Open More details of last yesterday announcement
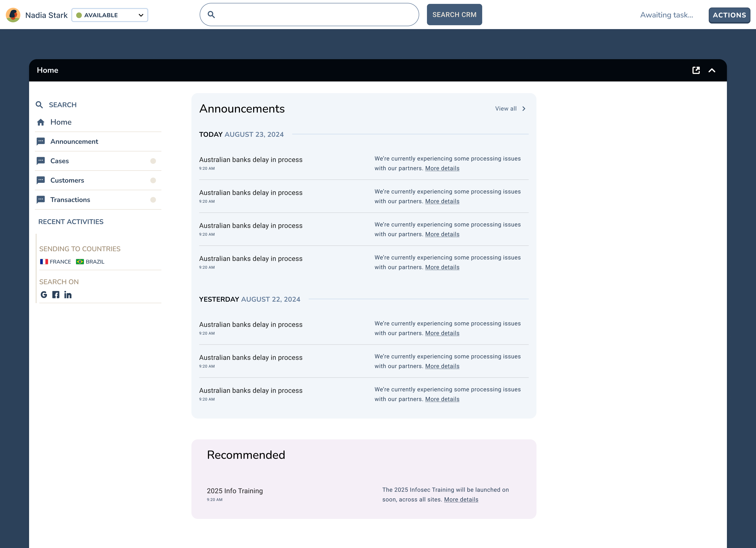 point(442,399)
